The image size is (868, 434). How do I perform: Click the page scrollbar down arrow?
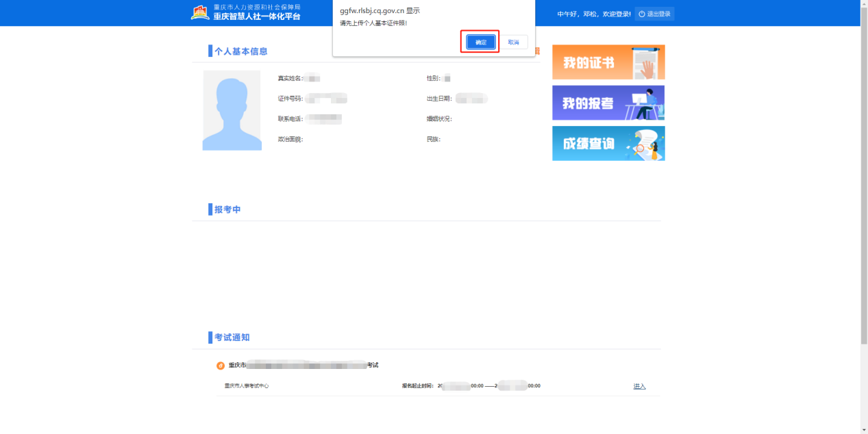[863, 429]
